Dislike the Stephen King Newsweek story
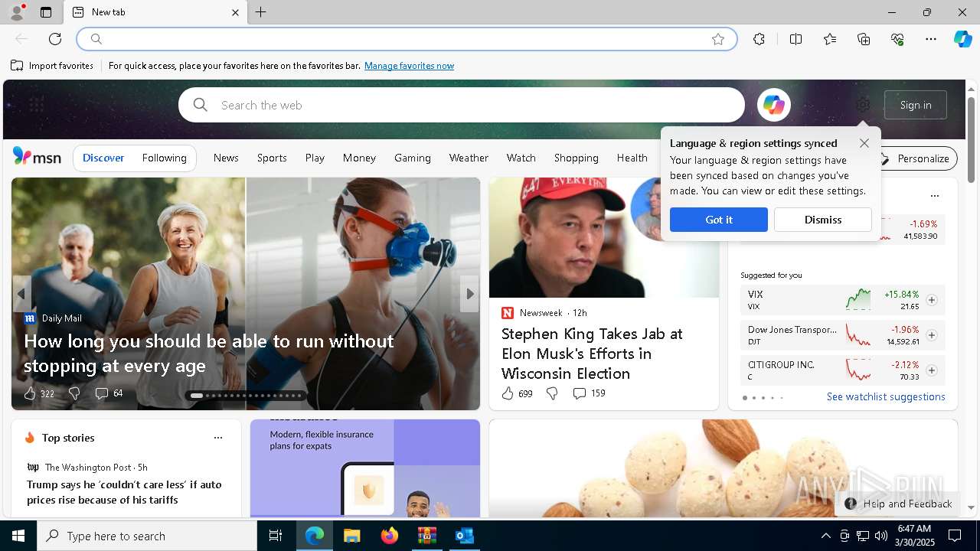The height and width of the screenshot is (551, 980). click(552, 393)
